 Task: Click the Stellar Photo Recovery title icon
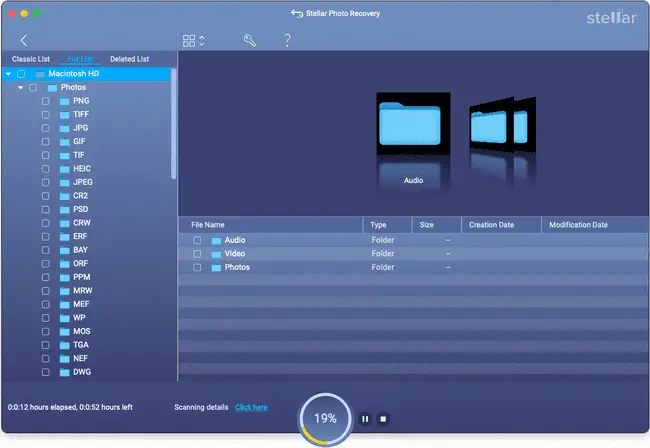click(x=297, y=14)
